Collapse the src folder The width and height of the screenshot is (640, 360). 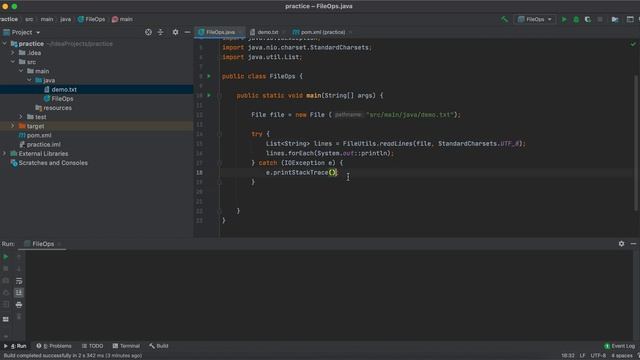pos(13,62)
